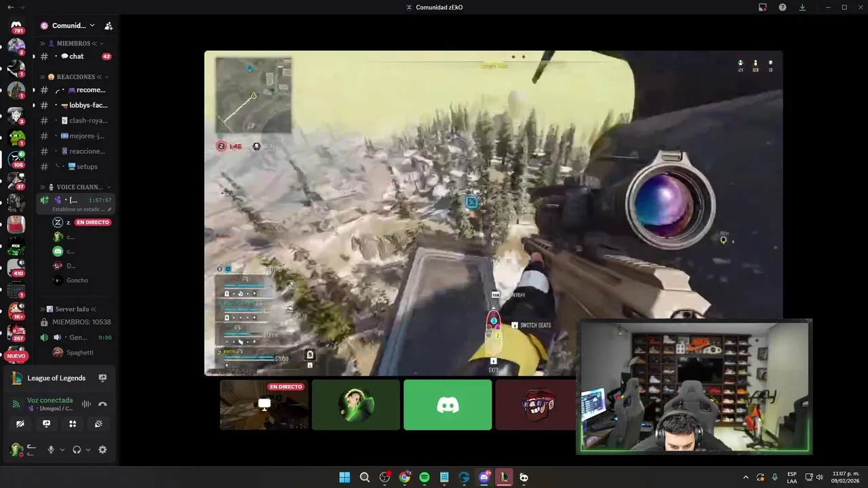Open Windows taskbar search
Viewport: 868px width, 488px height.
(365, 477)
